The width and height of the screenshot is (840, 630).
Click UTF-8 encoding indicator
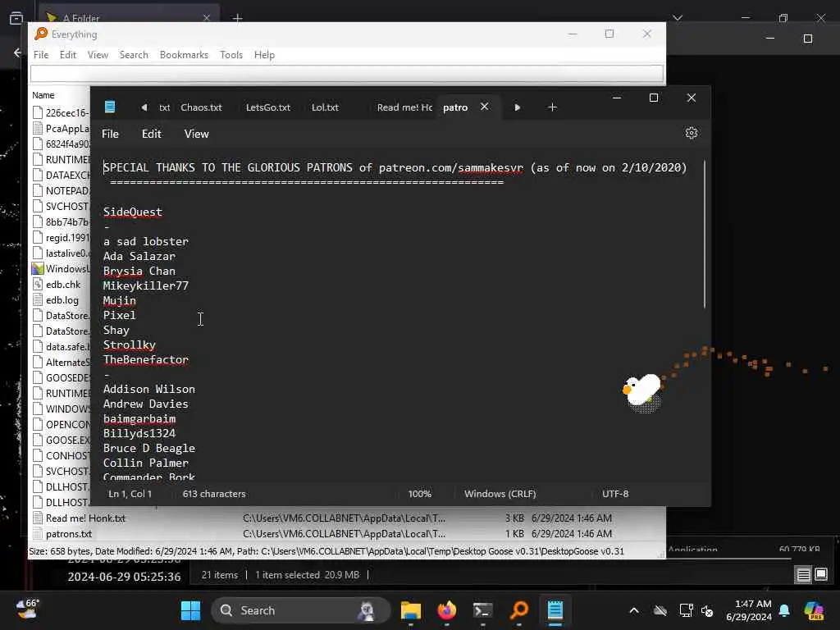pyautogui.click(x=615, y=494)
